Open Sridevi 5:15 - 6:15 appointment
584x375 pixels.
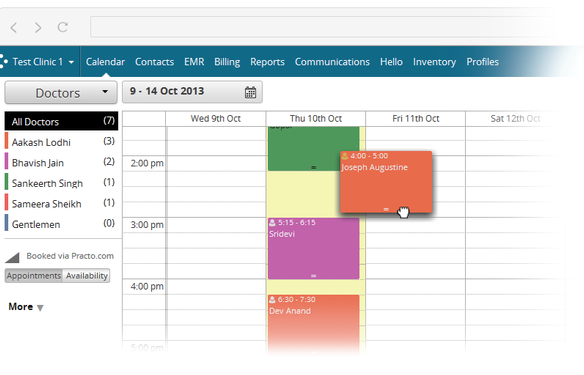(x=314, y=248)
